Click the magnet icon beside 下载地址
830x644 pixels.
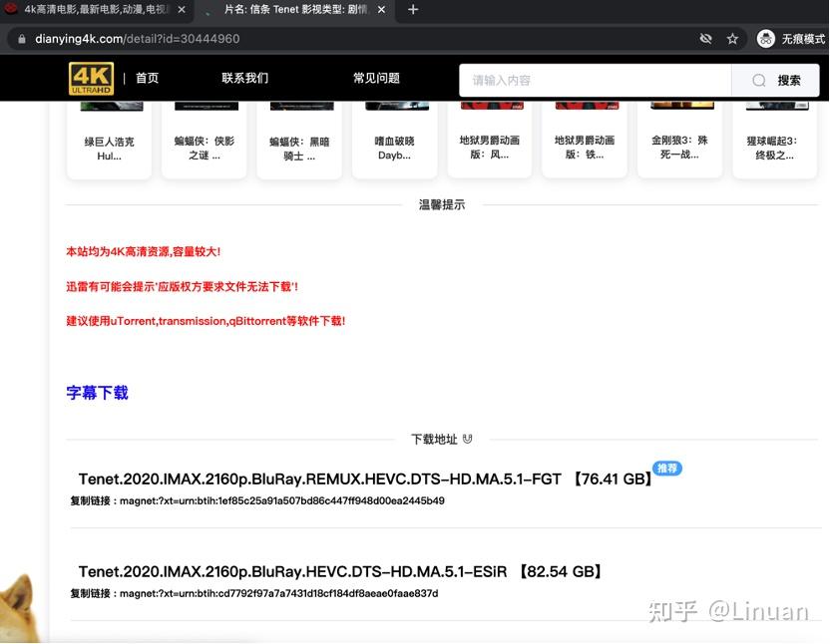point(467,439)
